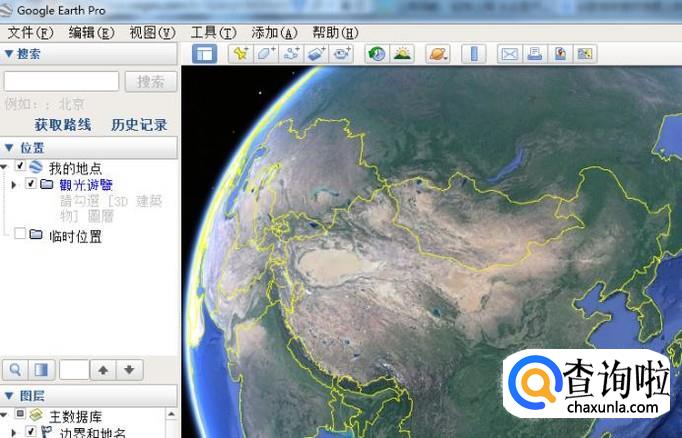Expand the 観光游覽 folder arrow
Image resolution: width=682 pixels, height=438 pixels.
[x=13, y=185]
